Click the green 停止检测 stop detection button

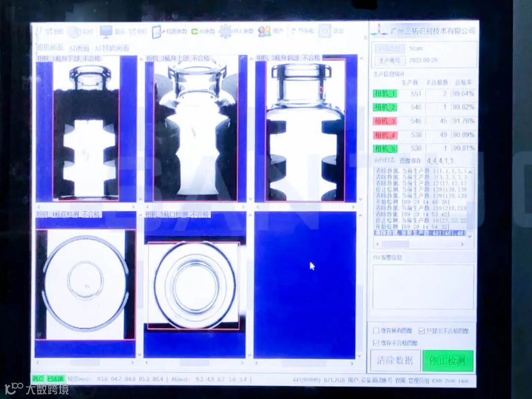pyautogui.click(x=448, y=361)
